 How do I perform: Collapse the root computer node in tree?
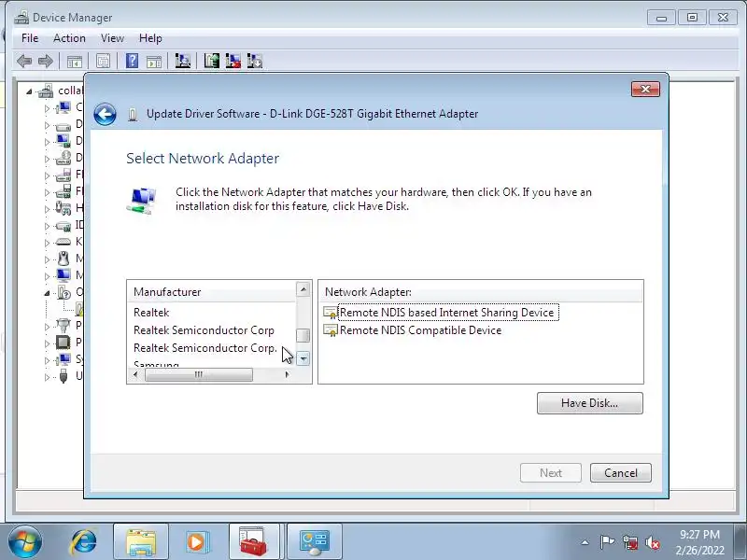pyautogui.click(x=30, y=91)
